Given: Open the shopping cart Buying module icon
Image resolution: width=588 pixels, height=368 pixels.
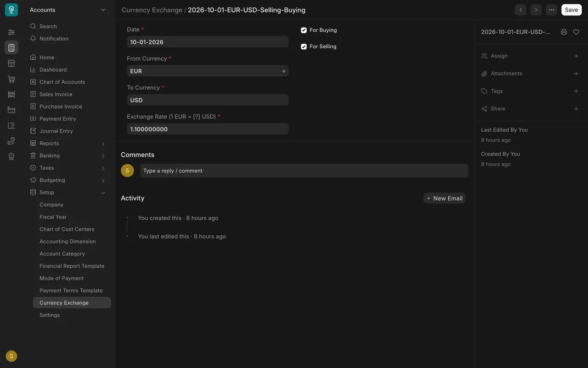Looking at the screenshot, I should click(11, 79).
